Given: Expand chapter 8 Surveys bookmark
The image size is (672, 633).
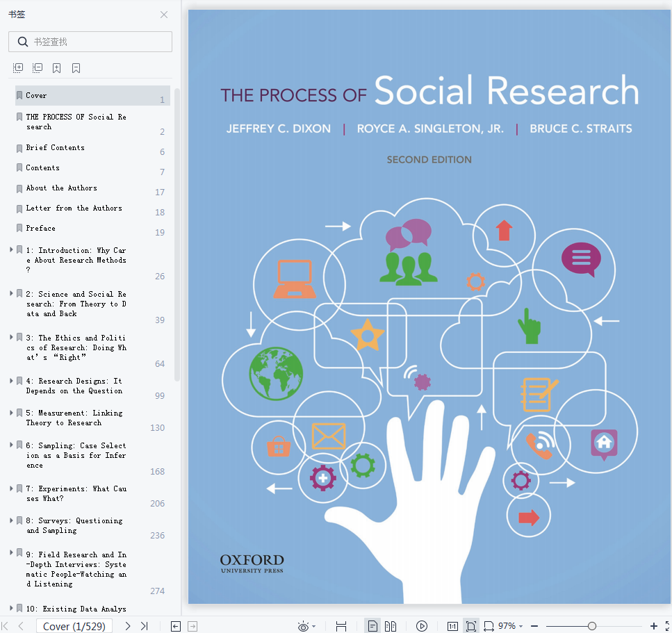Looking at the screenshot, I should [11, 520].
